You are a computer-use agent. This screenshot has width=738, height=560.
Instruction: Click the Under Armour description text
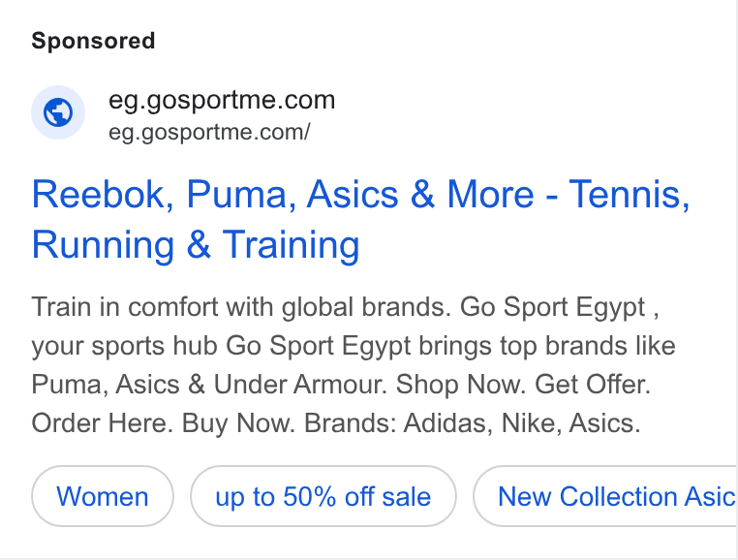click(x=300, y=385)
